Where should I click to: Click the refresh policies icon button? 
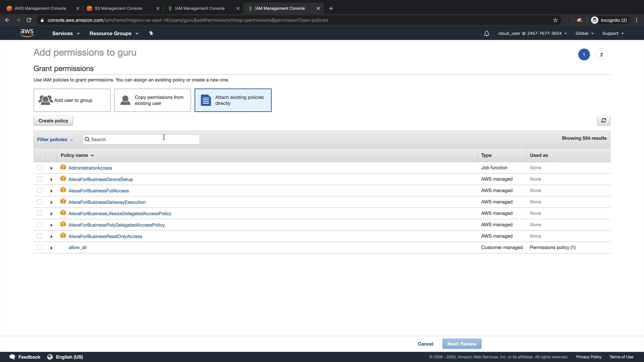(x=603, y=121)
